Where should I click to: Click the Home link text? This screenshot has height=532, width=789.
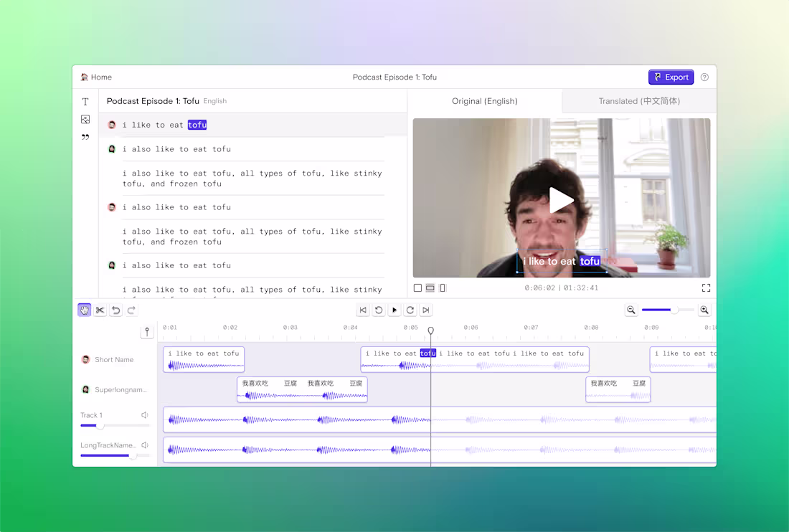(101, 77)
